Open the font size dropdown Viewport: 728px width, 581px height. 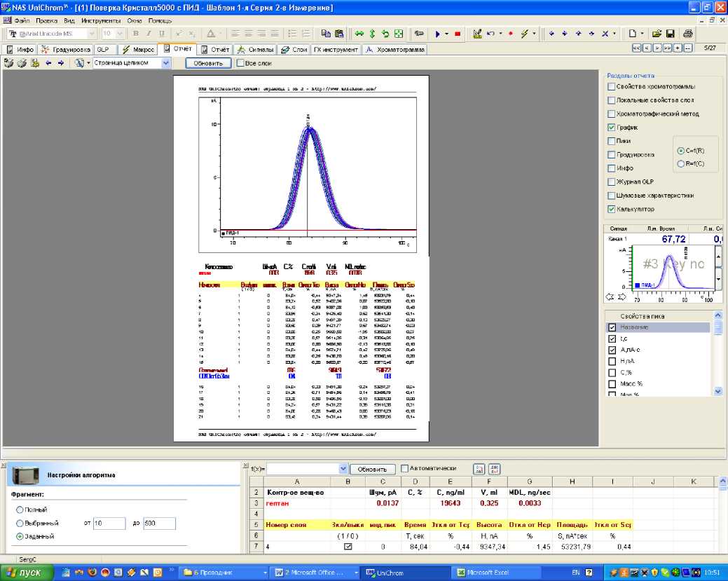click(120, 34)
